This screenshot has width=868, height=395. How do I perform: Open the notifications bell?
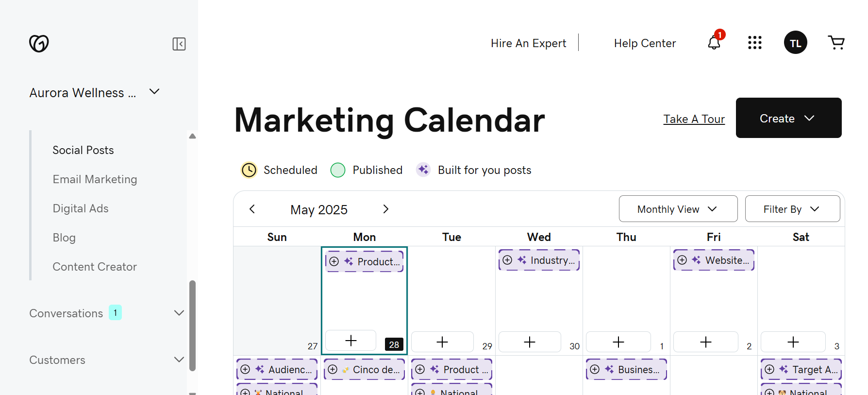[714, 43]
